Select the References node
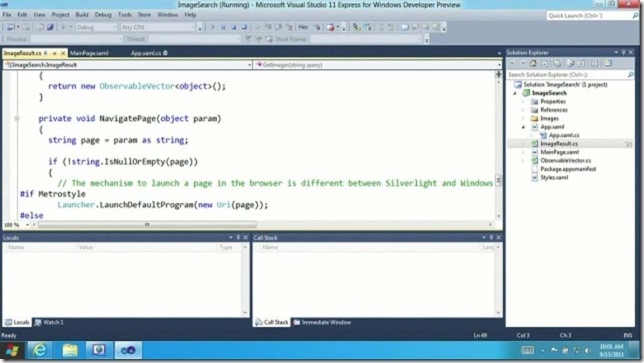Screen dimensions: 644x363 pos(554,110)
